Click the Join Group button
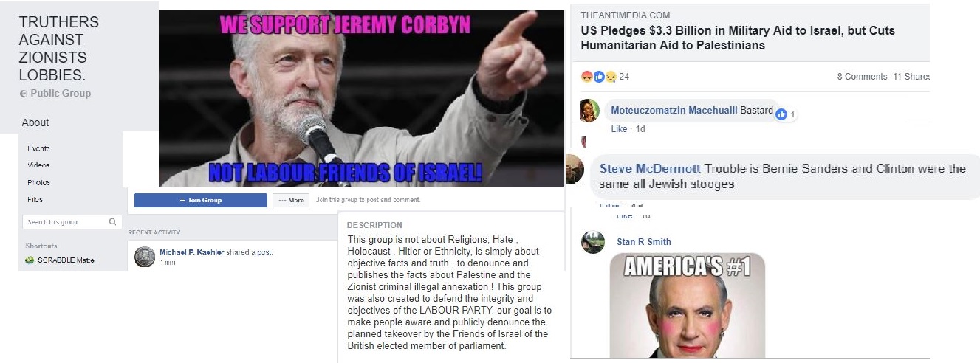 coord(200,200)
